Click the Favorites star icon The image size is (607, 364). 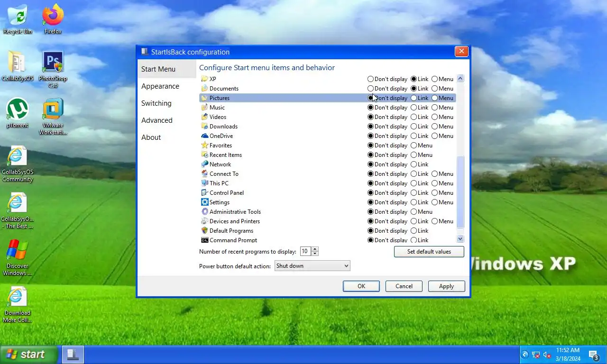coord(204,146)
